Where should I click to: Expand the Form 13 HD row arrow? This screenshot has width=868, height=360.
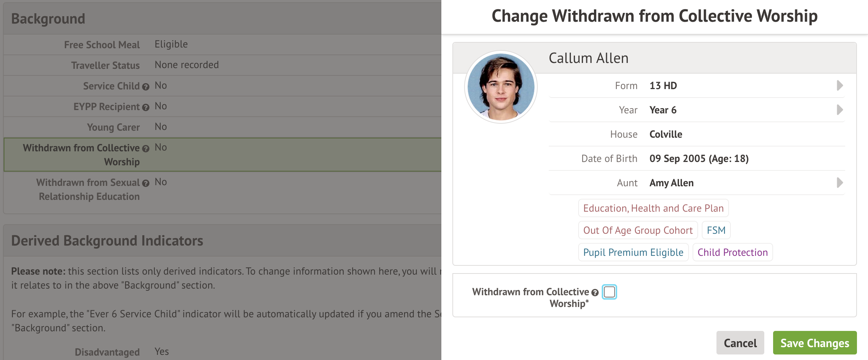(x=840, y=85)
